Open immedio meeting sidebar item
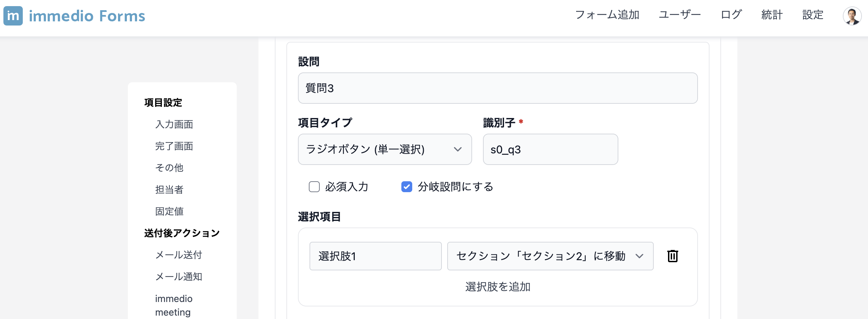This screenshot has height=319, width=868. 173,305
